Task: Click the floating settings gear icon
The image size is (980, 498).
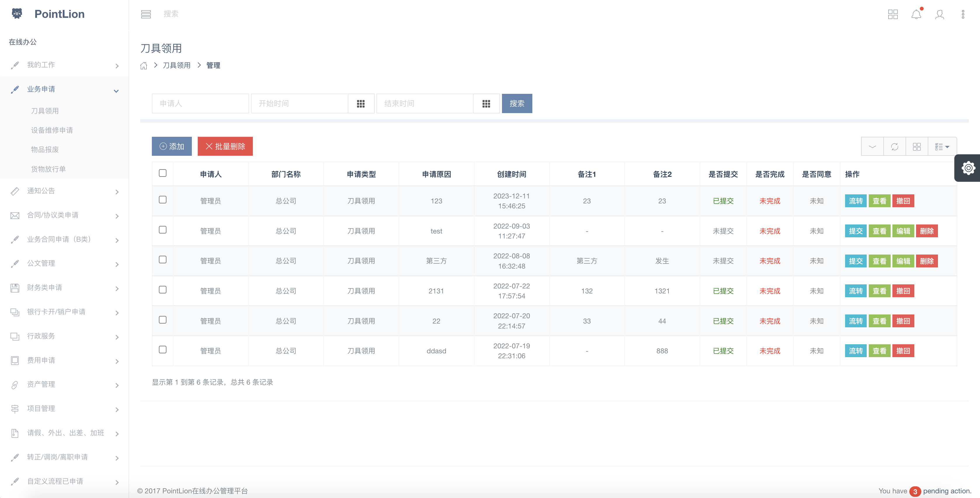Action: 968,168
